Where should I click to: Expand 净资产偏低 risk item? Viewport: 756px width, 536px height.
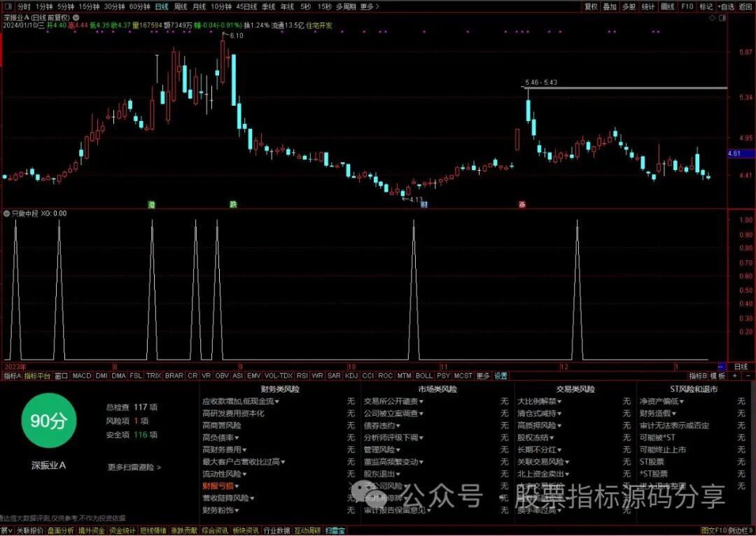661,401
